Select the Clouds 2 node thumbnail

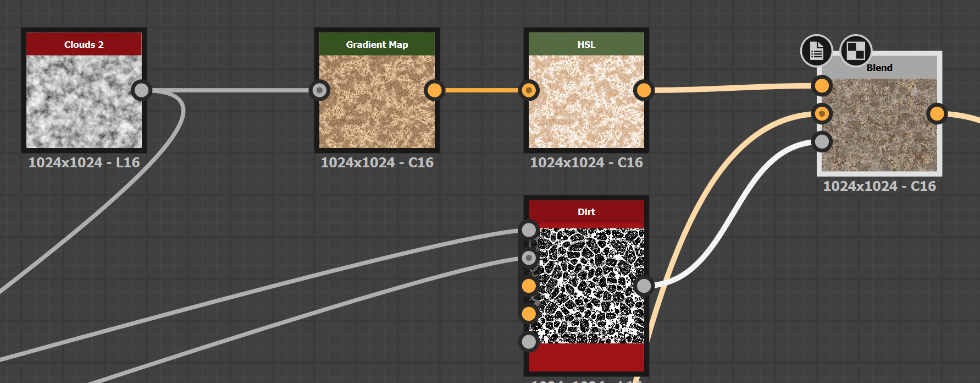pos(84,102)
